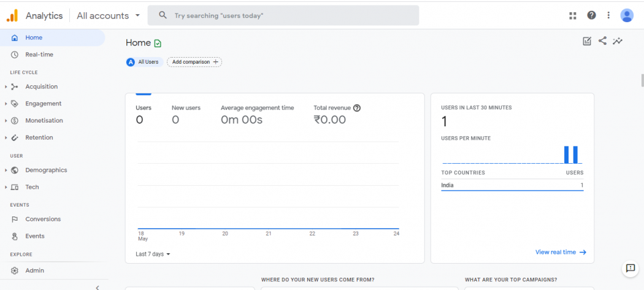Click the Total revenue info icon
The height and width of the screenshot is (290, 644).
pos(357,108)
